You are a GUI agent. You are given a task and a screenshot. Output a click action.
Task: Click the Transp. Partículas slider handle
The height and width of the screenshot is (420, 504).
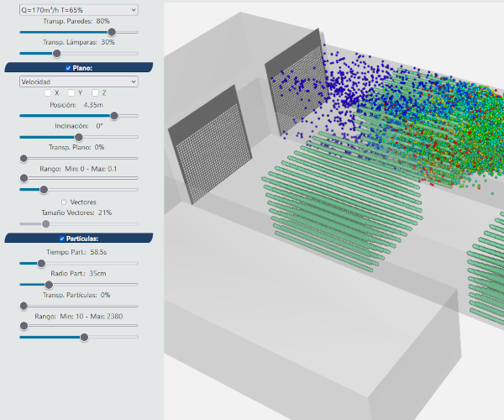(24, 306)
